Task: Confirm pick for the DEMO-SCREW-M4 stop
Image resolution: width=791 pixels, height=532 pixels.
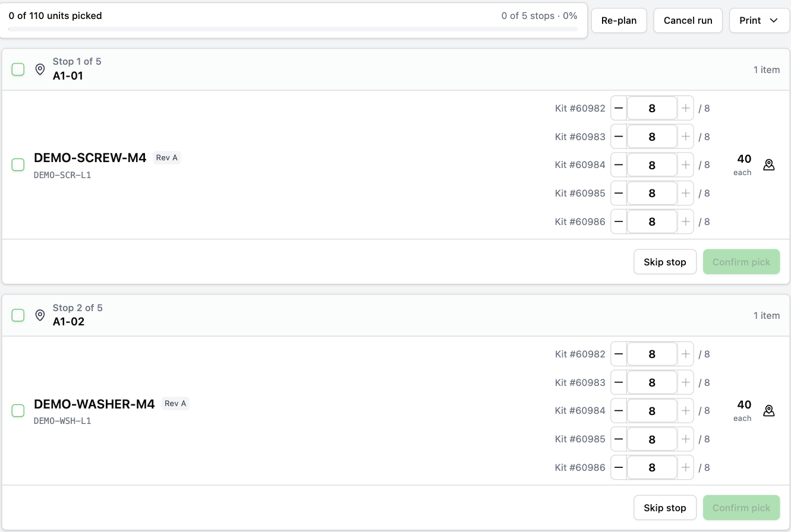Action: point(741,262)
